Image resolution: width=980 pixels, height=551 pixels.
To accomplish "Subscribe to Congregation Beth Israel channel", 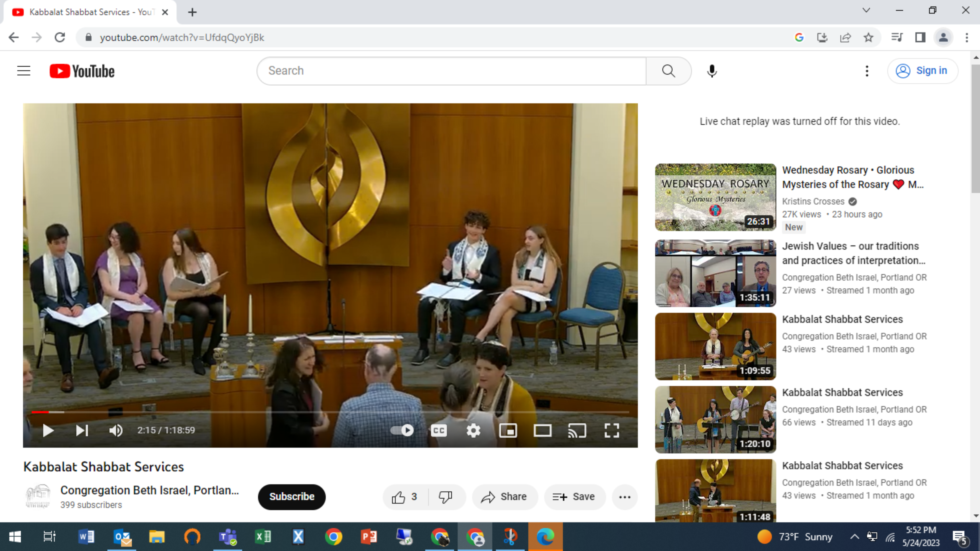I will point(292,497).
